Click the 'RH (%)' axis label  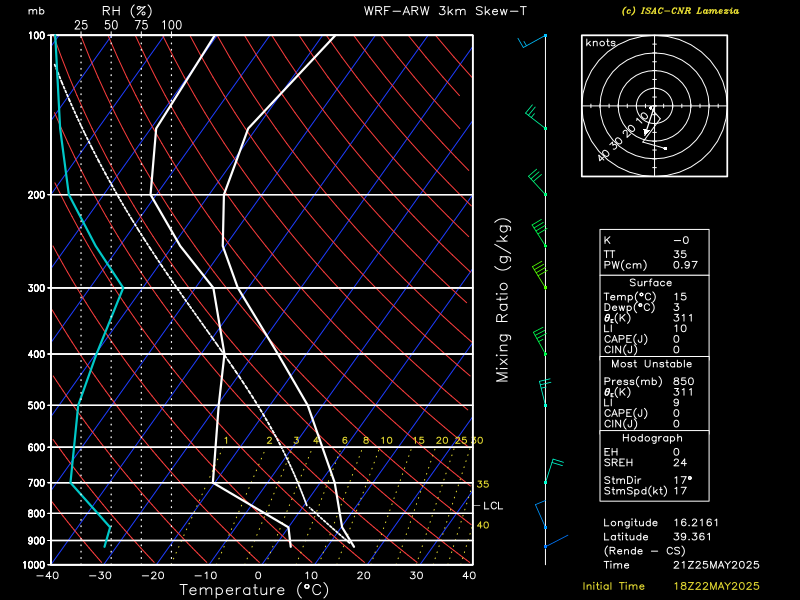pyautogui.click(x=127, y=10)
